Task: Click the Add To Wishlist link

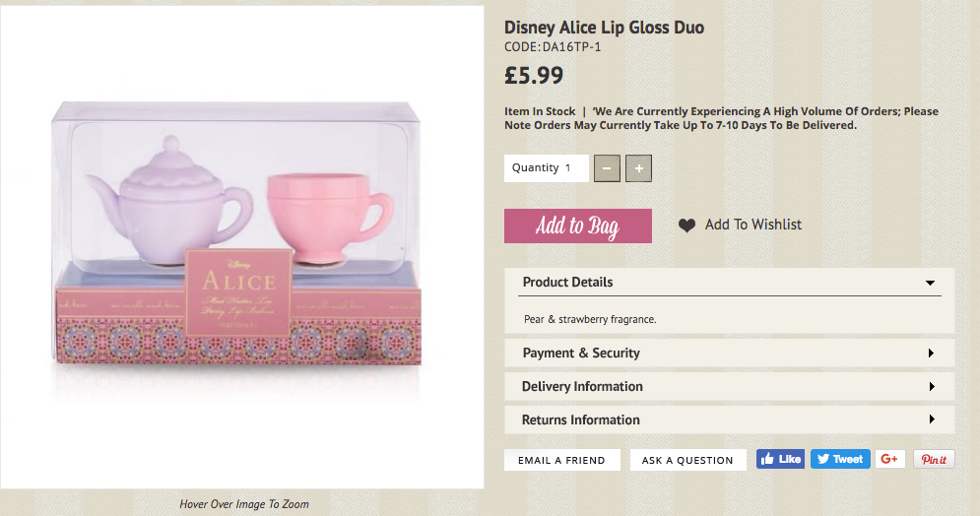Action: (x=752, y=226)
